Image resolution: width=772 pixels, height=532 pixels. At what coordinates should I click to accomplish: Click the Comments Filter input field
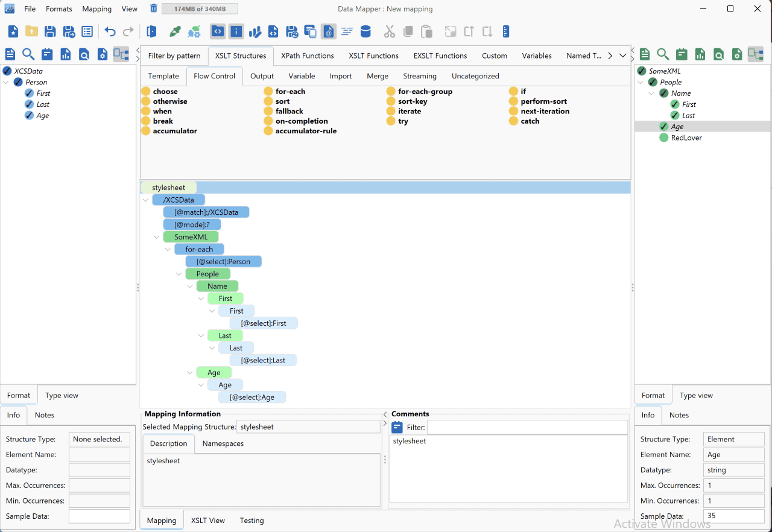pyautogui.click(x=528, y=427)
